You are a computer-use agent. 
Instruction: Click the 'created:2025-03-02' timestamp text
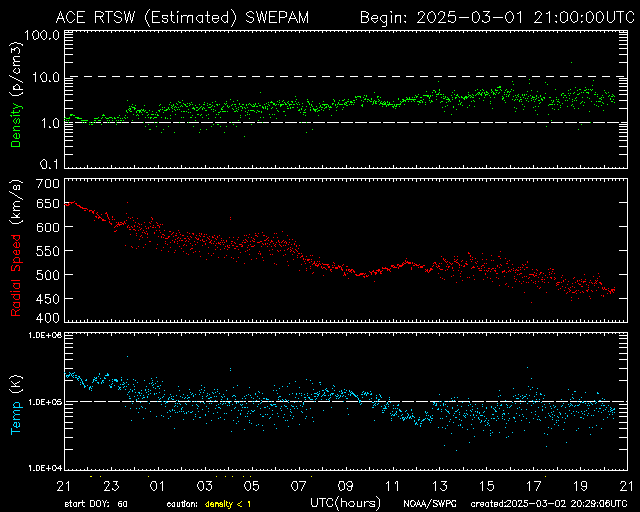tap(518, 504)
